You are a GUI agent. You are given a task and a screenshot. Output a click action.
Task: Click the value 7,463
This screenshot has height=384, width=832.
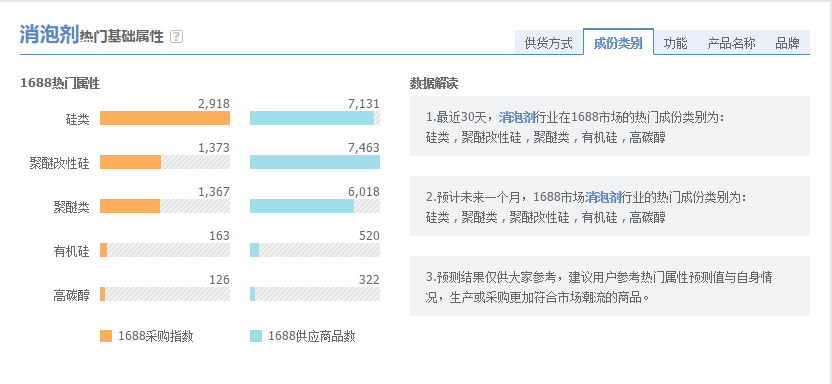point(363,148)
